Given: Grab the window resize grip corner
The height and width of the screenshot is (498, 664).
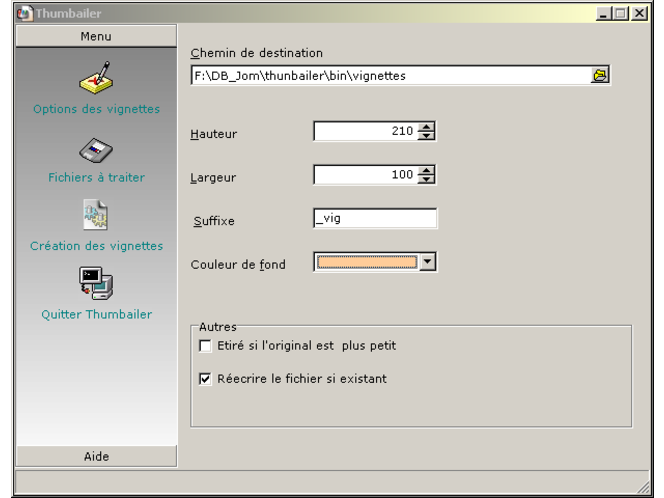Looking at the screenshot, I should (643, 487).
